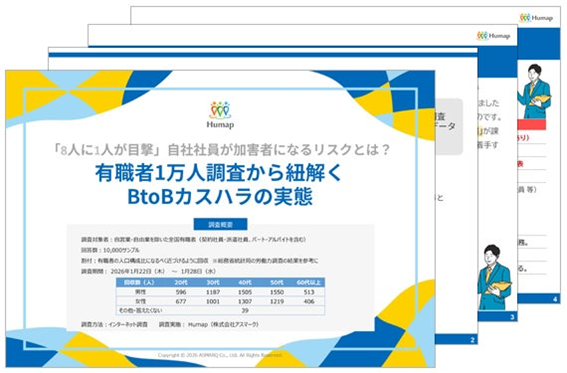The width and height of the screenshot is (567, 373).
Task: Click page number 3 on the third slide
Action: pyautogui.click(x=512, y=317)
